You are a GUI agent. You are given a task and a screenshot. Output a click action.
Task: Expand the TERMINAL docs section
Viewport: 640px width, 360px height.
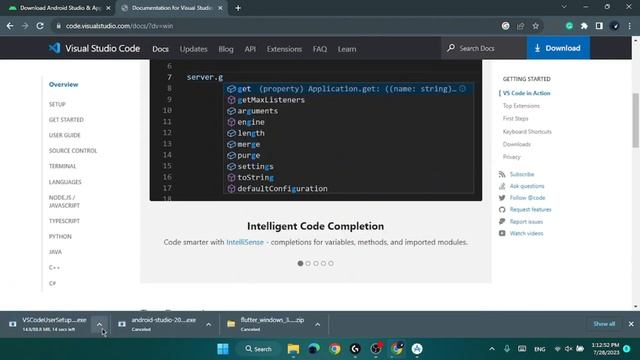coord(62,166)
